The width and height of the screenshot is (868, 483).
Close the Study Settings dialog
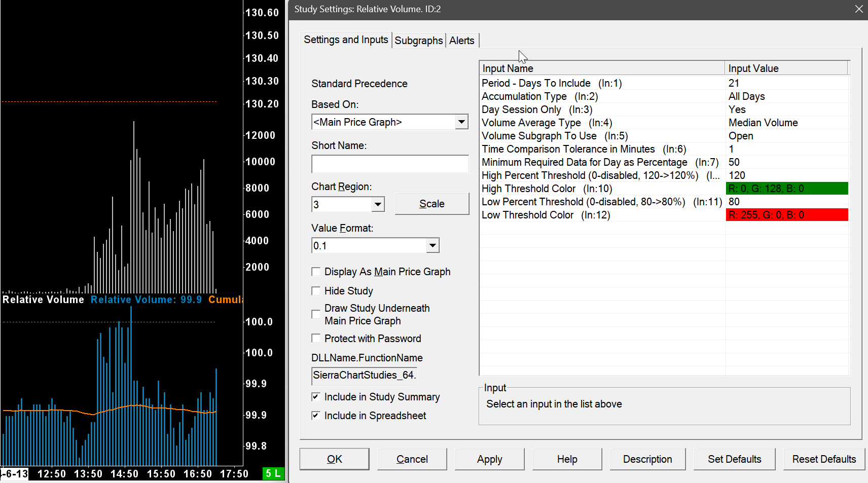pos(858,9)
